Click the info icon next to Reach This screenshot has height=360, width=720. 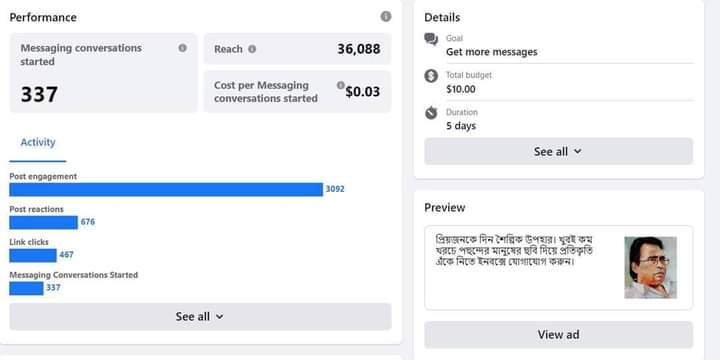pos(252,49)
